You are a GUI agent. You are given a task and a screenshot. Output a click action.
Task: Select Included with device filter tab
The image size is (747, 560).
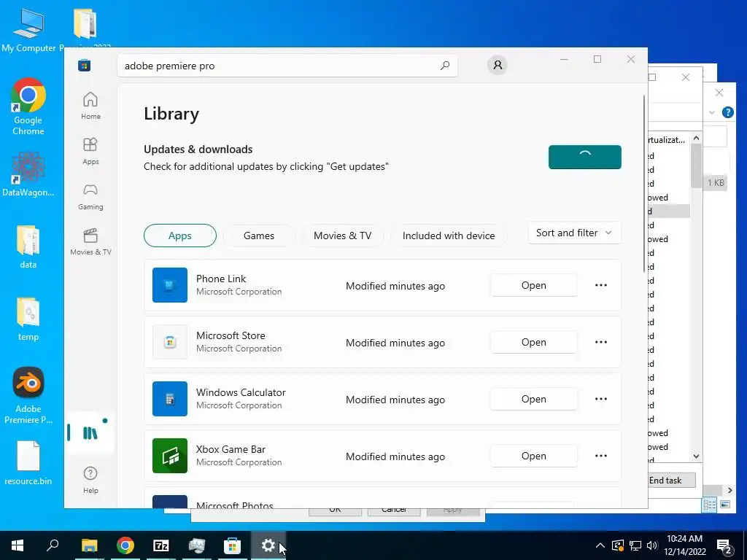coord(449,236)
